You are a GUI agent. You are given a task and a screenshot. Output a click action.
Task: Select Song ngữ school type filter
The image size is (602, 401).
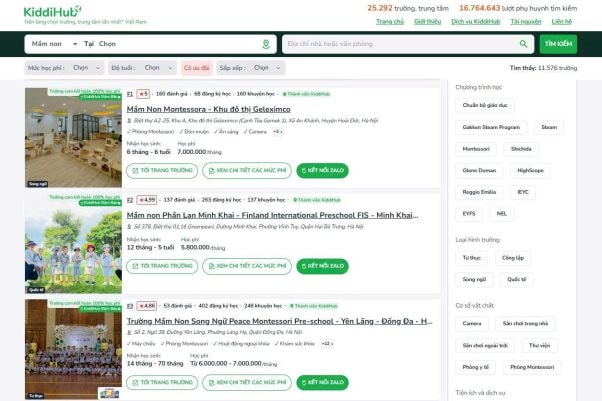pos(474,279)
